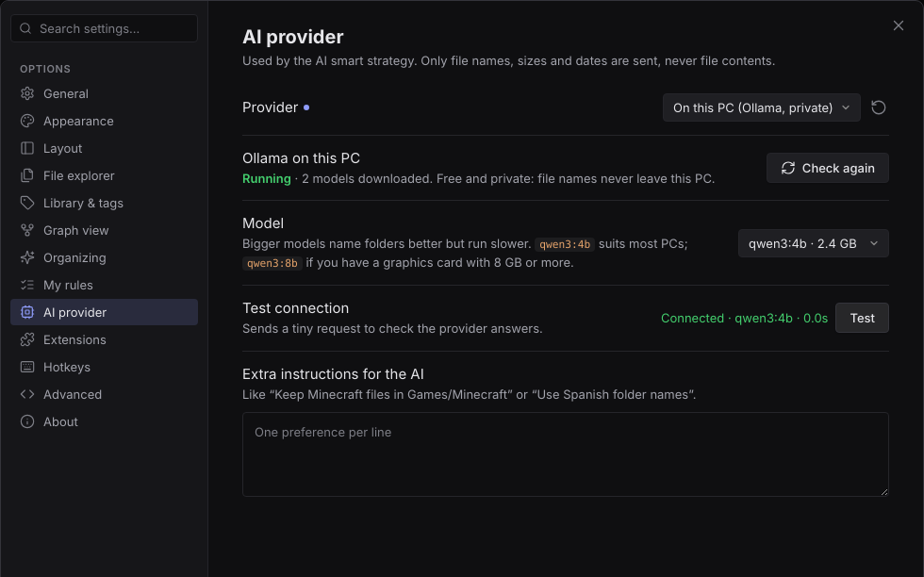Close the settings dialog

point(898,25)
